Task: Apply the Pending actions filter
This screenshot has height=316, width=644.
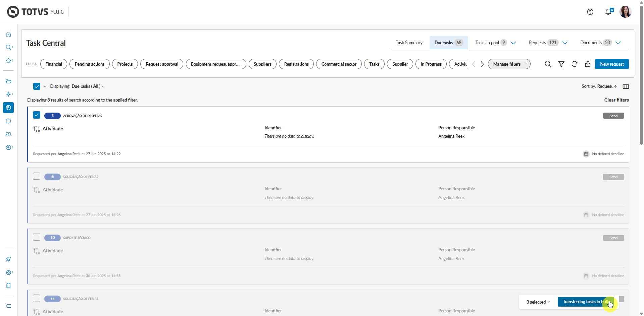Action: point(90,64)
